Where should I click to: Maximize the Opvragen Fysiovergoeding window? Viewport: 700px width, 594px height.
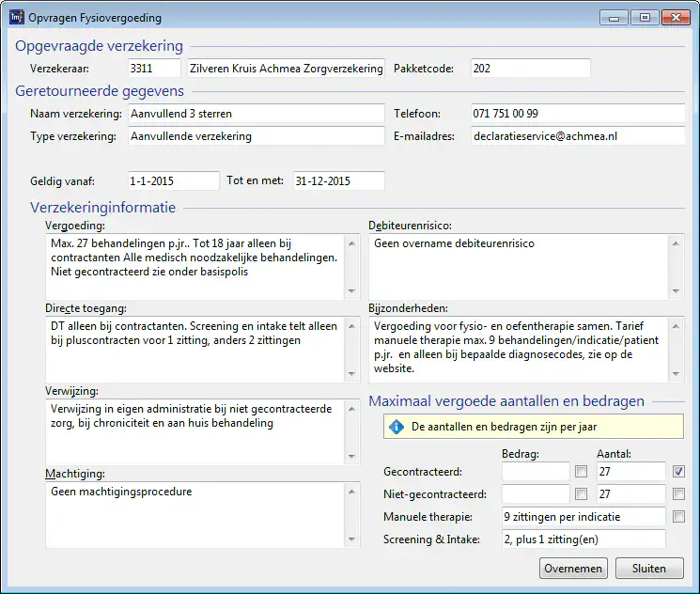[x=643, y=17]
